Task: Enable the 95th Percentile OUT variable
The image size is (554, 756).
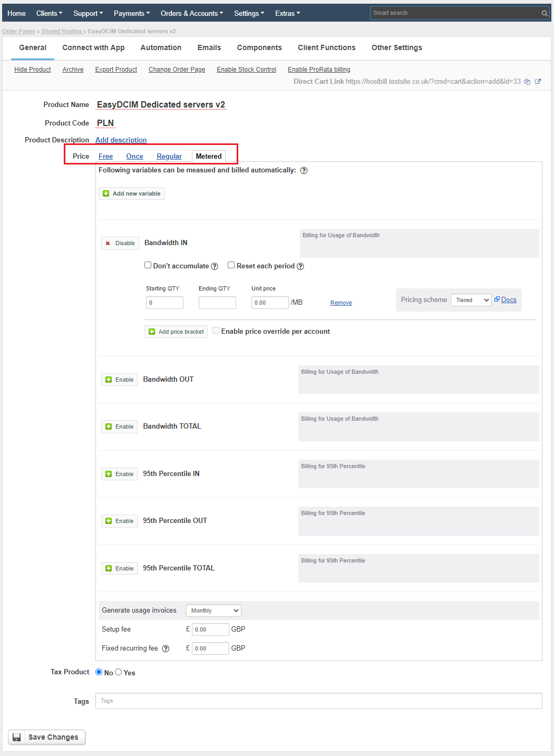Action: click(119, 521)
